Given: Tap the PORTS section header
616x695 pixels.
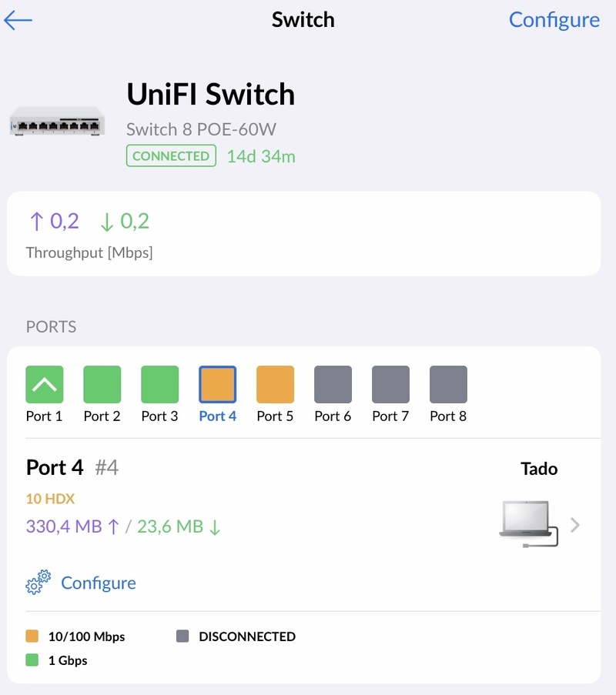Looking at the screenshot, I should pyautogui.click(x=51, y=326).
